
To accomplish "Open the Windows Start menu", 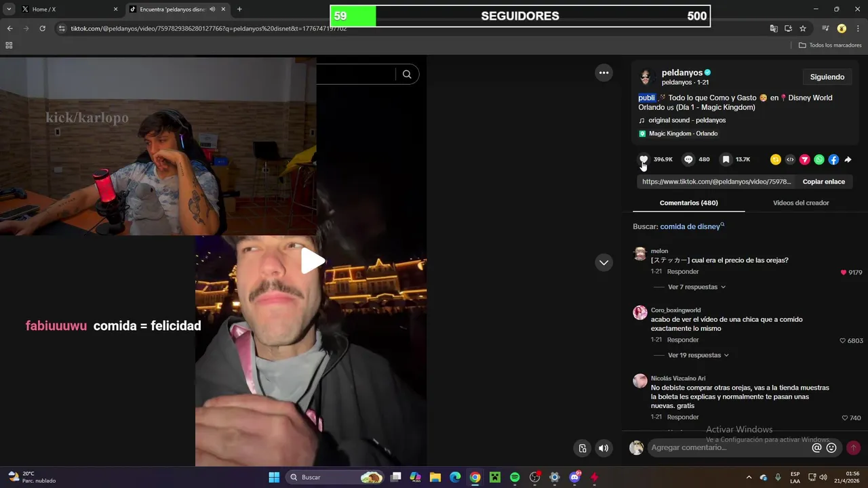I will pyautogui.click(x=274, y=477).
